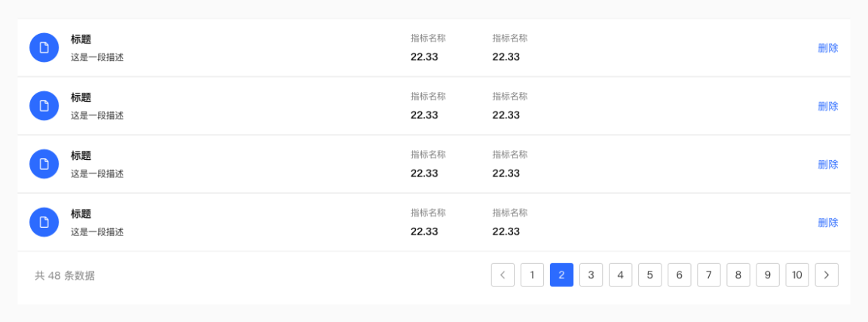Select the highlighted page 2 button
The image size is (868, 322).
(561, 275)
